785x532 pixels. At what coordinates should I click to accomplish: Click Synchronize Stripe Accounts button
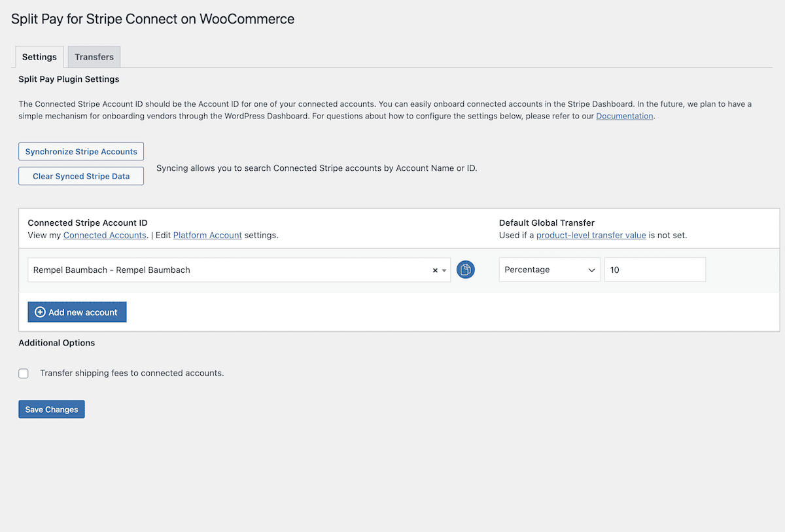[81, 151]
